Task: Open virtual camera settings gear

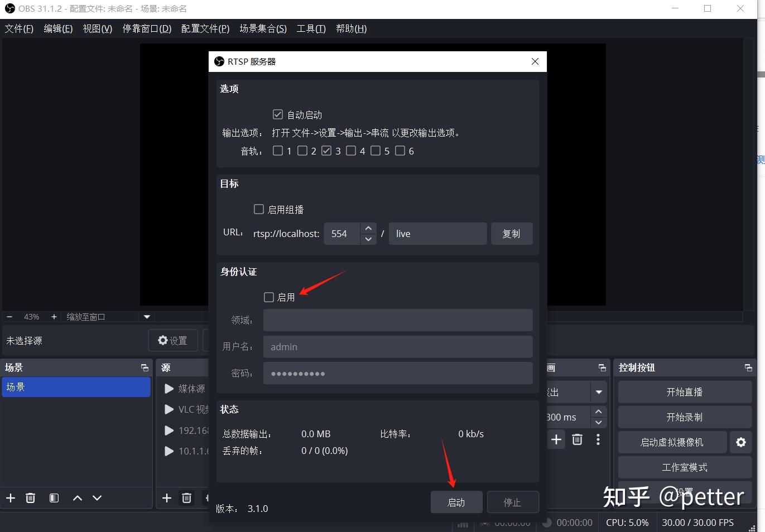Action: tap(740, 442)
